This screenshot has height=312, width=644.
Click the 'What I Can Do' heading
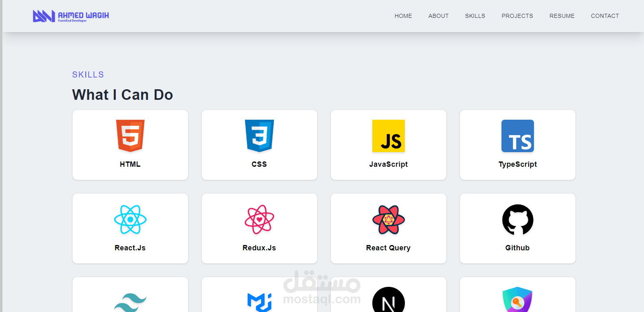(123, 95)
